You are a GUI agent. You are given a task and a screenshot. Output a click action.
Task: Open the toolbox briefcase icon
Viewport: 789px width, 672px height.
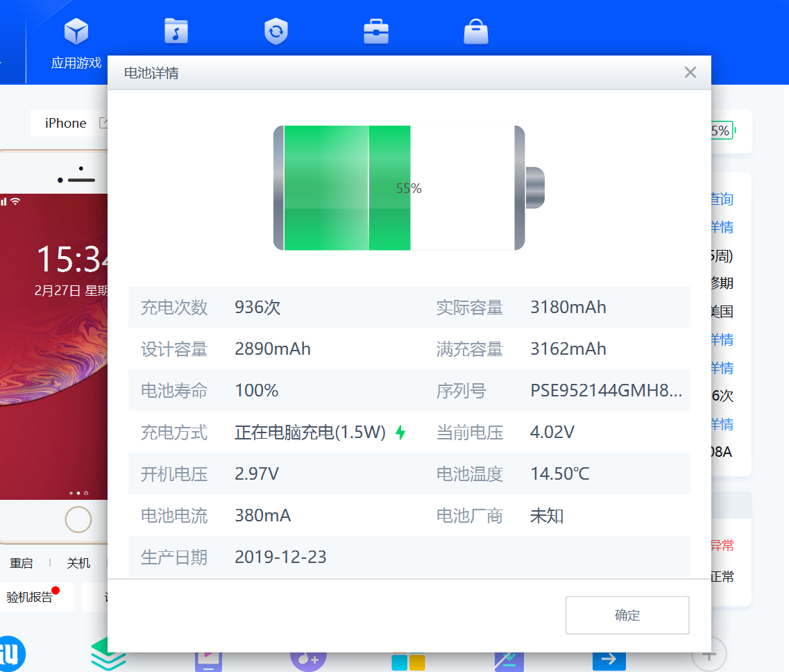[x=376, y=31]
